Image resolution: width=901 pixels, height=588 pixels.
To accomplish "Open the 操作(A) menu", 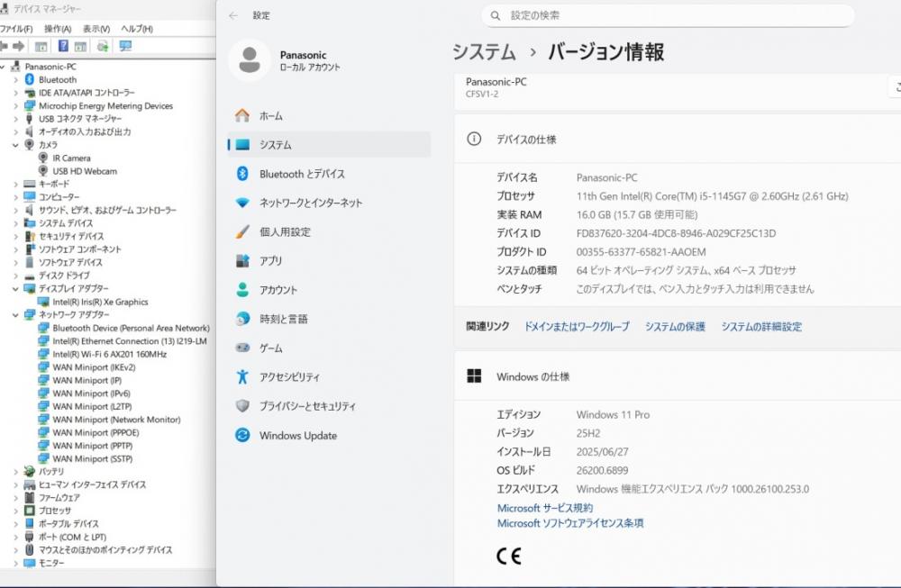I will (58, 29).
